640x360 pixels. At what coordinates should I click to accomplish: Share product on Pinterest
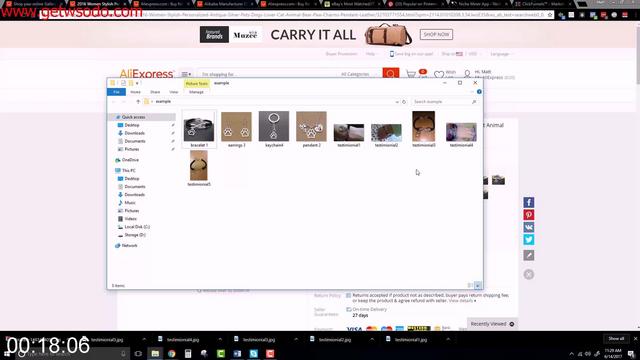pos(529,215)
